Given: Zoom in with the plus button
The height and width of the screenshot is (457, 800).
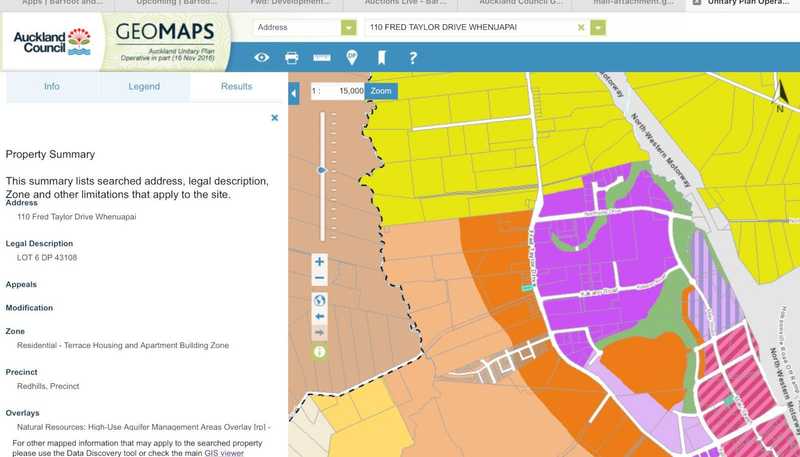Looking at the screenshot, I should [319, 262].
